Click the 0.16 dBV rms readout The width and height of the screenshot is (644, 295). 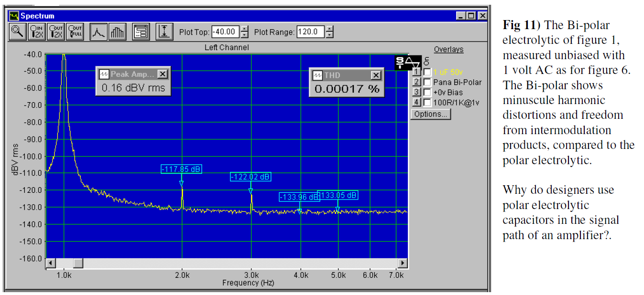(x=133, y=88)
